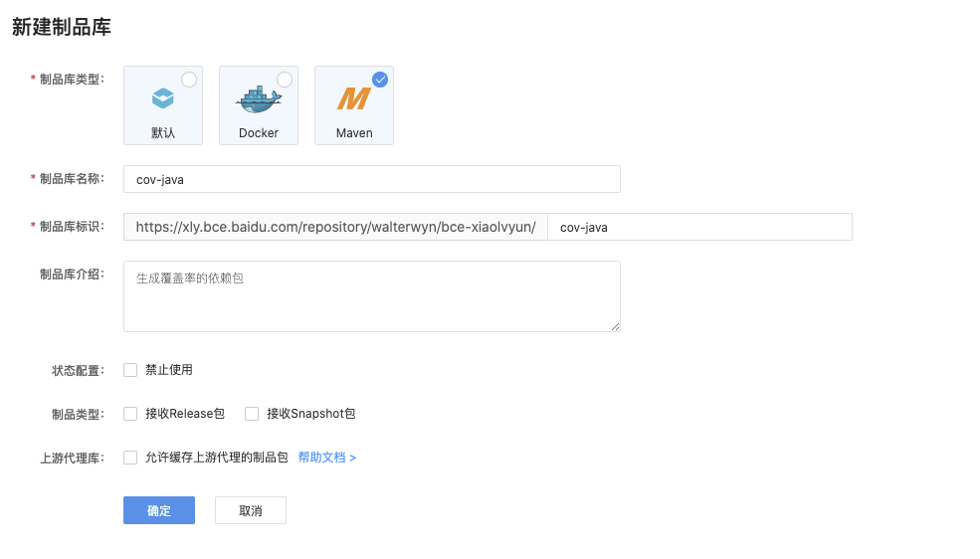980x559 pixels.
Task: Click the 制品库介绍 field label
Action: (72, 275)
